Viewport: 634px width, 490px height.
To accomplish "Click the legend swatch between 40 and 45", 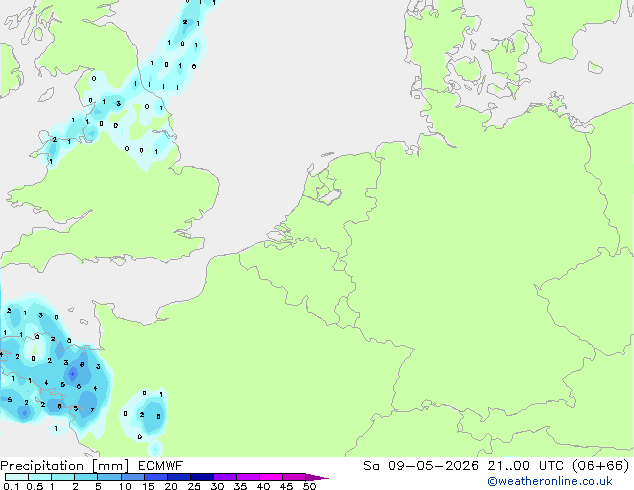I will tap(271, 477).
